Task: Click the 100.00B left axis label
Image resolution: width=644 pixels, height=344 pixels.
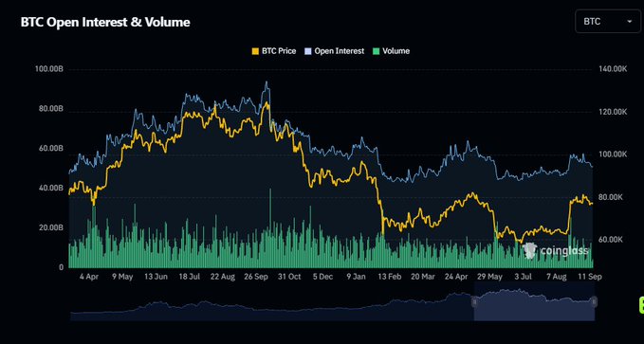Action: pos(49,69)
